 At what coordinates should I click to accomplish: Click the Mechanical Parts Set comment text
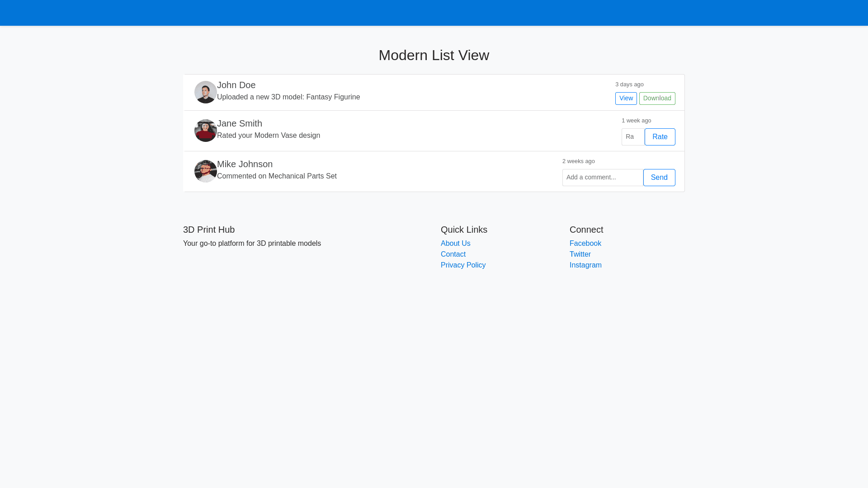[x=277, y=176]
